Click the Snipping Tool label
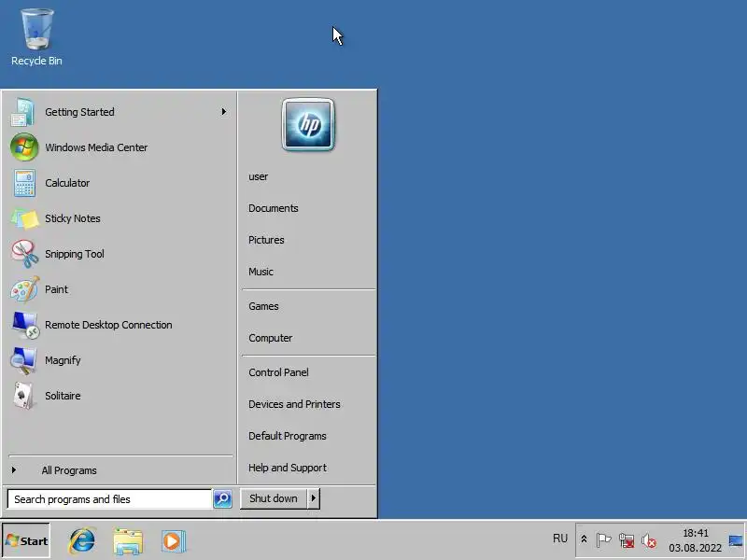Screen dimensions: 747x560 [75, 254]
